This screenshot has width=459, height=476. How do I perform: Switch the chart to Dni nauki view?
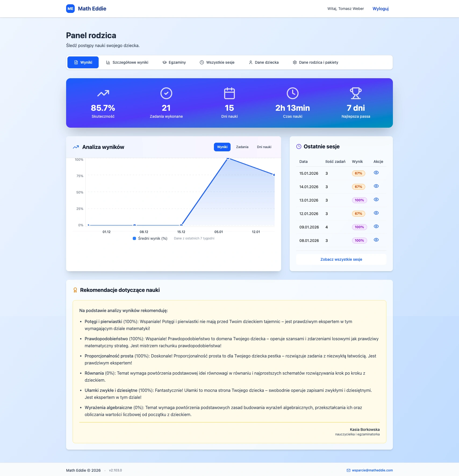pos(264,147)
